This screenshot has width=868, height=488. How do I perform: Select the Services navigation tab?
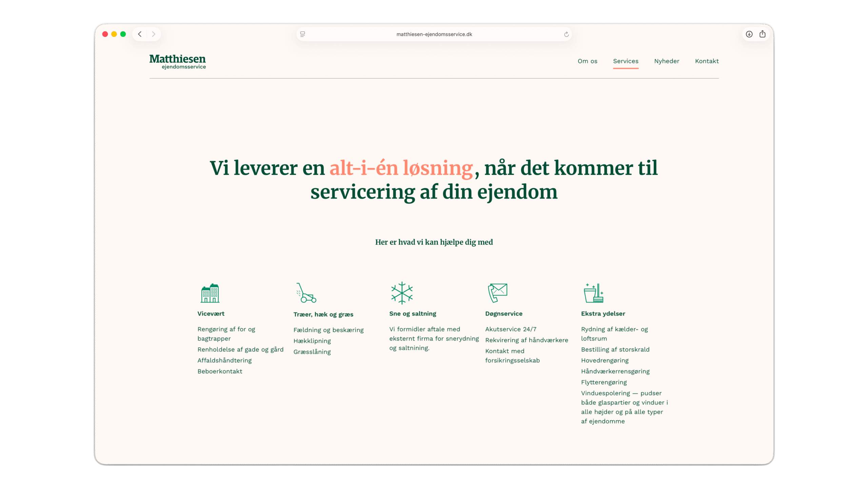pyautogui.click(x=626, y=61)
